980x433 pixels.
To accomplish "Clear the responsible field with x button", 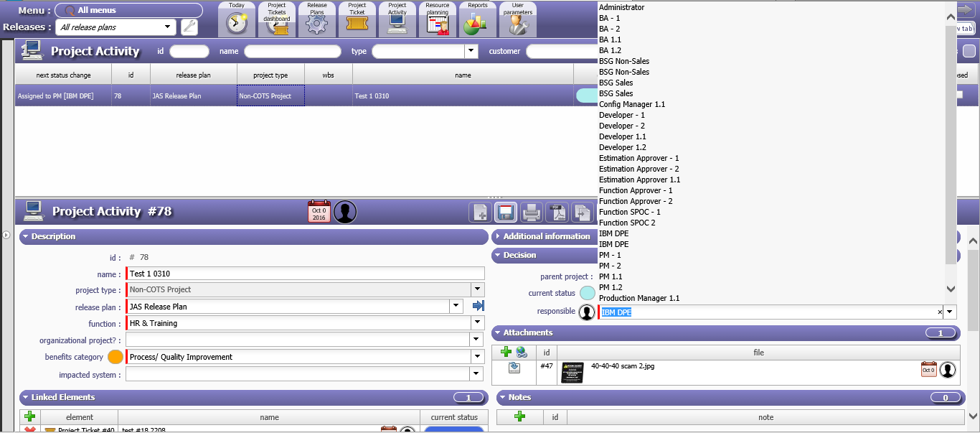I will tap(940, 312).
